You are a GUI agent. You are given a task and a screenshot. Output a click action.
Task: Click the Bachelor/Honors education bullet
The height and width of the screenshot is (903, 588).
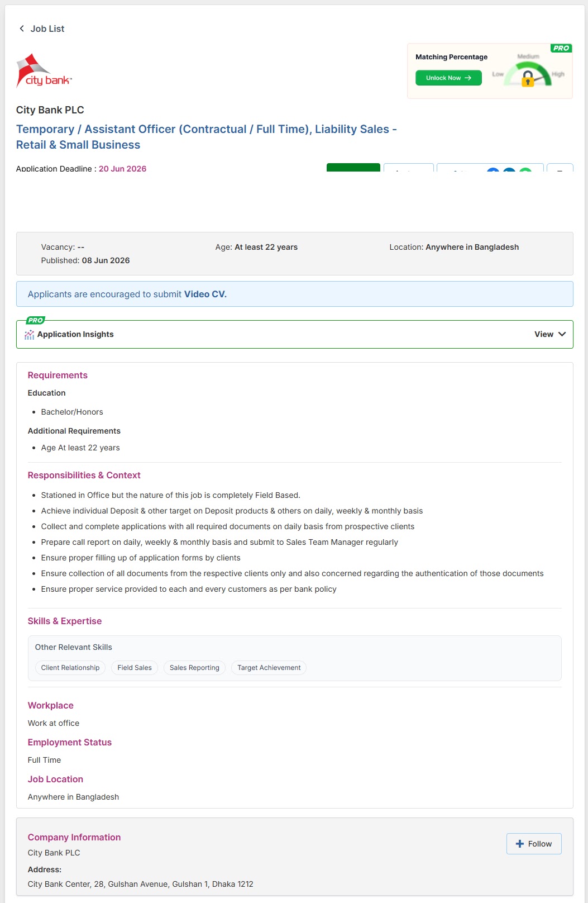(72, 412)
